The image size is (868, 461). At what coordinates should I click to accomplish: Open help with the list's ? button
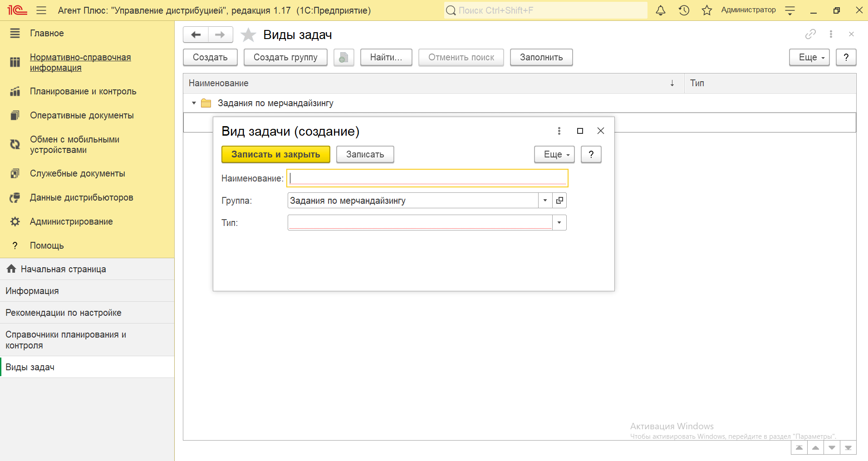[846, 57]
